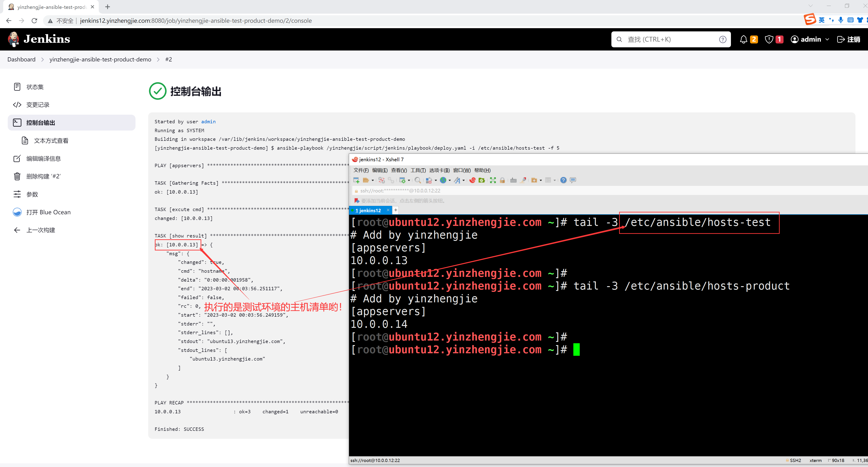Viewport: 868px width, 467px height.
Task: Expand the admin user dropdown arrow
Action: click(827, 39)
